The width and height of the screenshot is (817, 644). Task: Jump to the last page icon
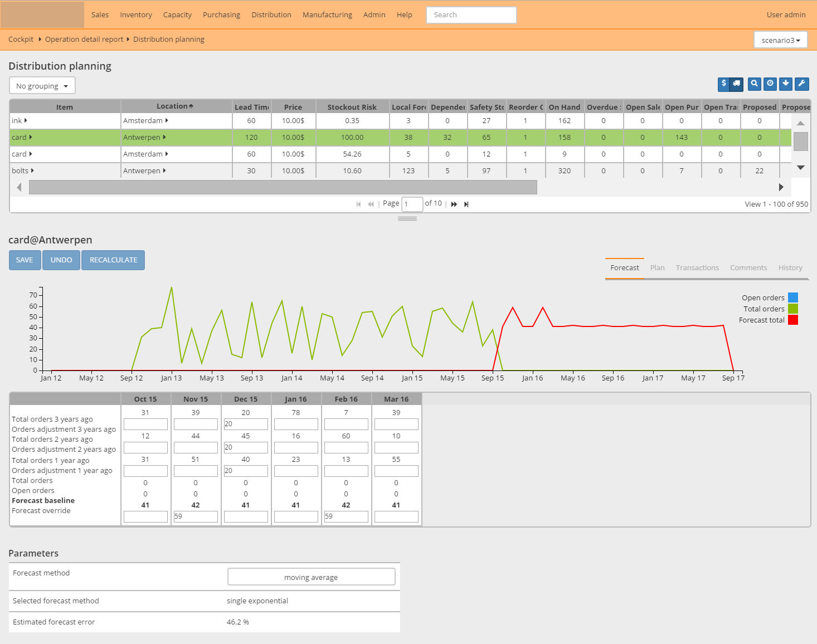466,204
